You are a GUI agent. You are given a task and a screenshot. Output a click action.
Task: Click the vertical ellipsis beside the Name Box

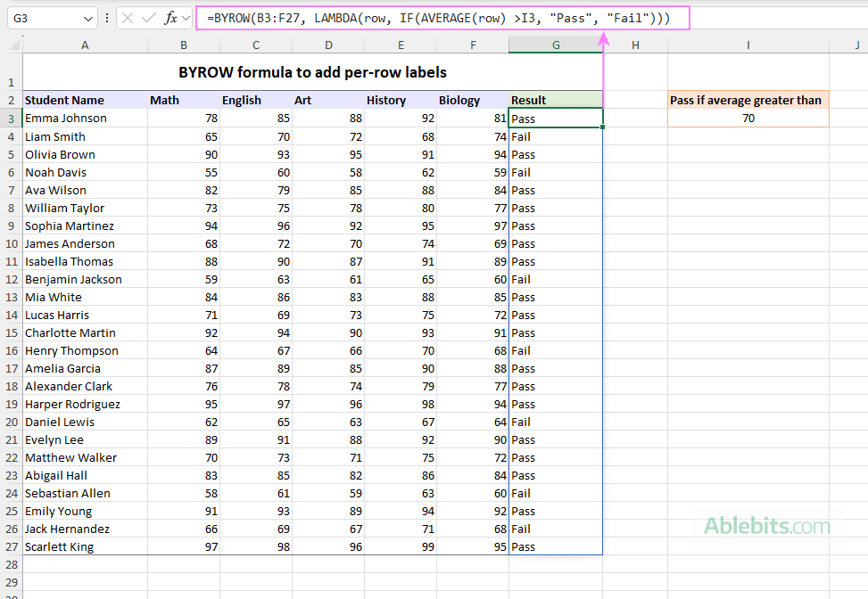pyautogui.click(x=108, y=18)
